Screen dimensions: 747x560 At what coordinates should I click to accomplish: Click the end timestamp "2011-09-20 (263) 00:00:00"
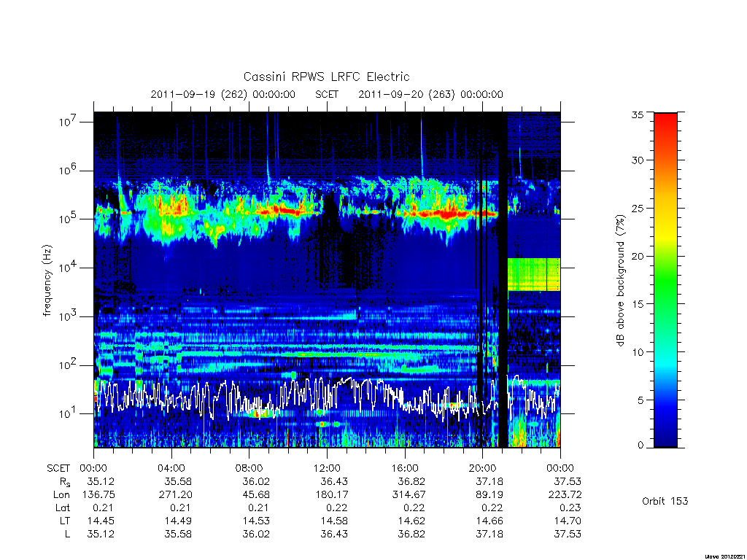pyautogui.click(x=430, y=94)
